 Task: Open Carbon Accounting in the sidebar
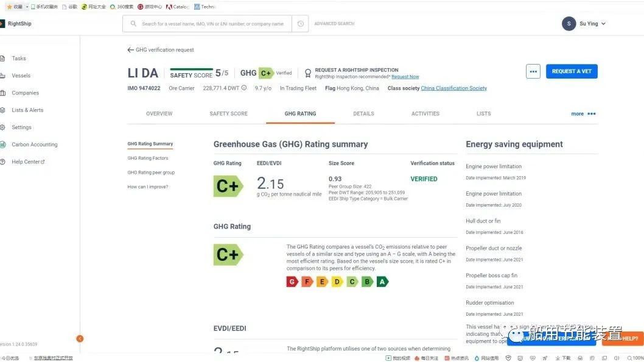pyautogui.click(x=35, y=145)
